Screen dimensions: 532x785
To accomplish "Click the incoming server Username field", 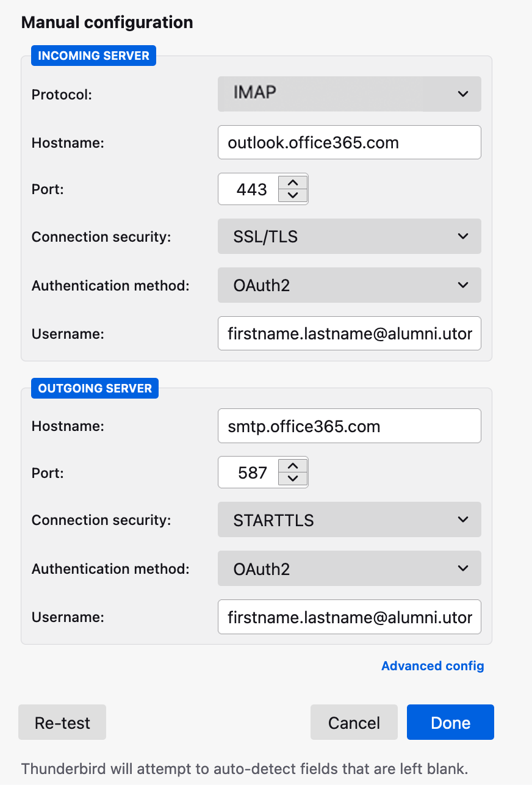I will pyautogui.click(x=349, y=333).
